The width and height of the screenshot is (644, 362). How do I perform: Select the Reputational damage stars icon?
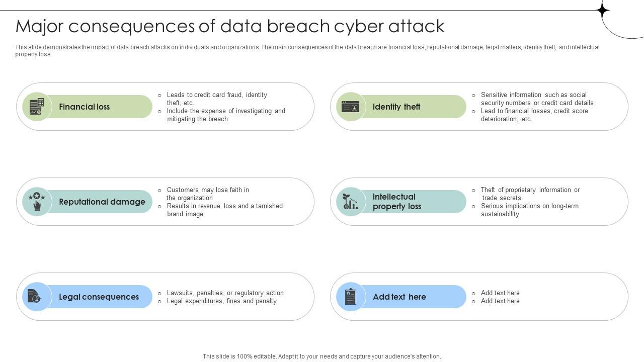37,202
